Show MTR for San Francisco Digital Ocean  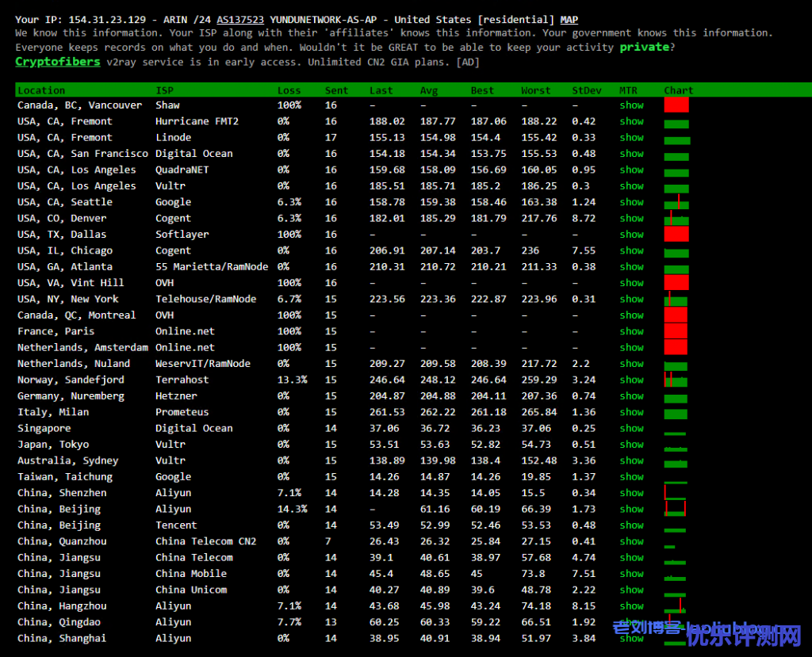click(631, 154)
